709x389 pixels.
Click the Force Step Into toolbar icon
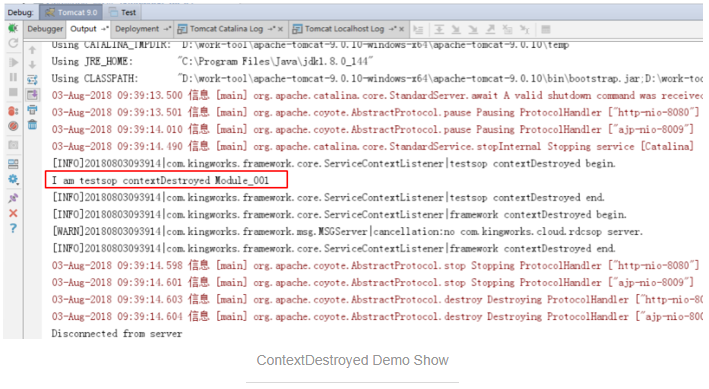[x=473, y=29]
